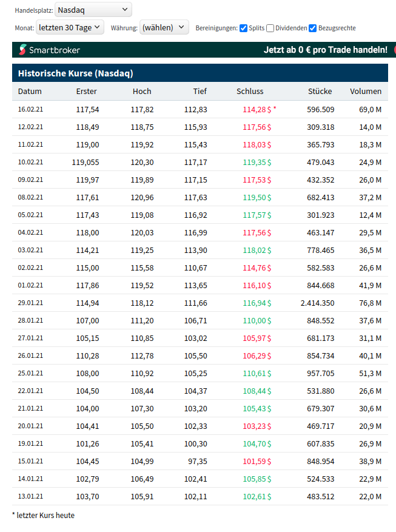Click the 'Tief' column header
This screenshot has height=532, width=396.
click(x=200, y=91)
